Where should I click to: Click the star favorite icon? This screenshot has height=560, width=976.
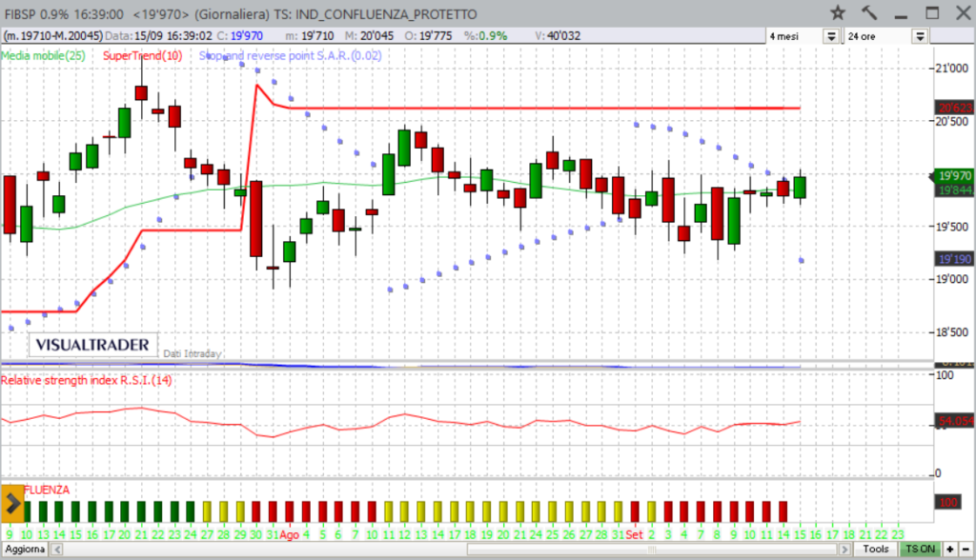pyautogui.click(x=838, y=12)
